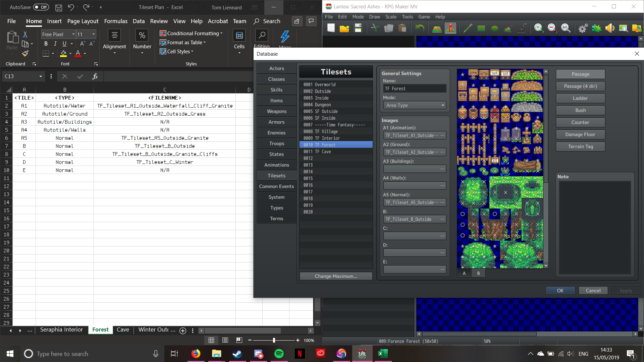Screen dimensions: 644x362
Task: Expand the Excel font name dropdown
Action: (x=73, y=34)
